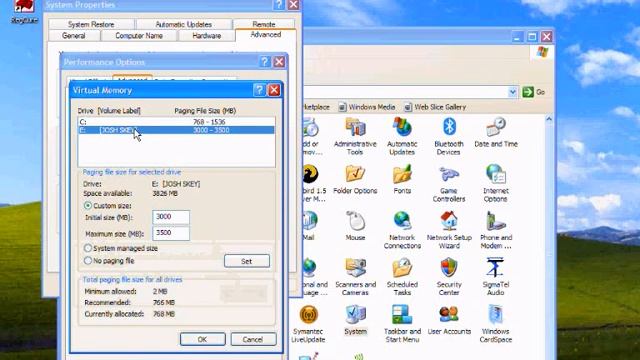Select drive E: JOSH SKEY row
The height and width of the screenshot is (360, 640).
pyautogui.click(x=176, y=130)
